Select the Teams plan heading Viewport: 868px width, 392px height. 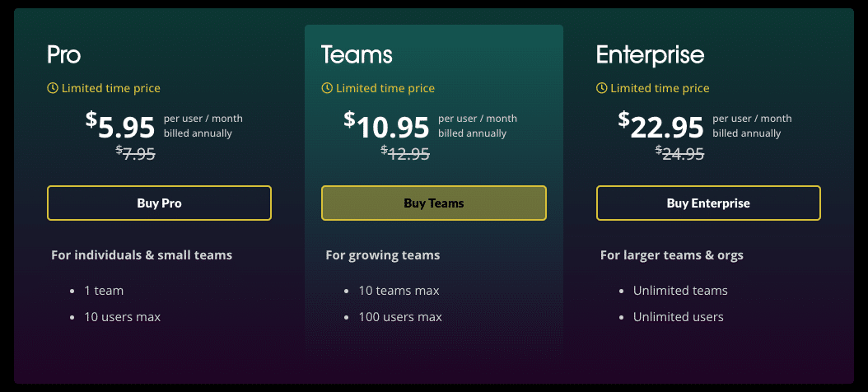click(x=357, y=55)
